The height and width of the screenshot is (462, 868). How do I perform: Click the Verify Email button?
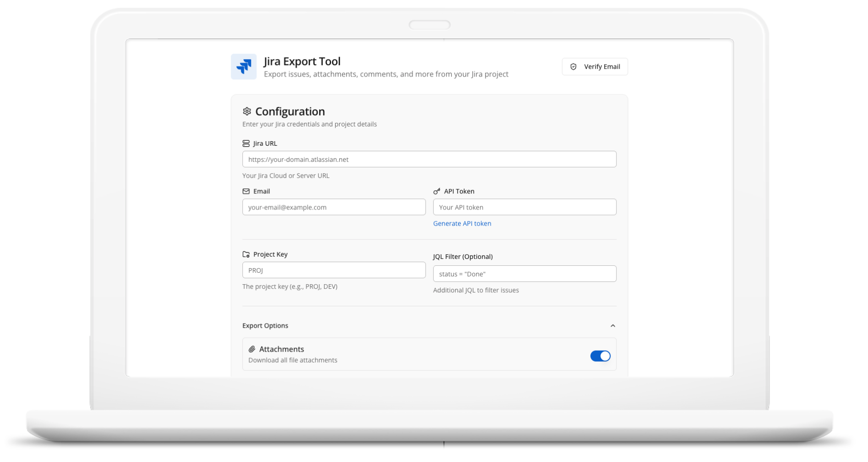click(595, 66)
